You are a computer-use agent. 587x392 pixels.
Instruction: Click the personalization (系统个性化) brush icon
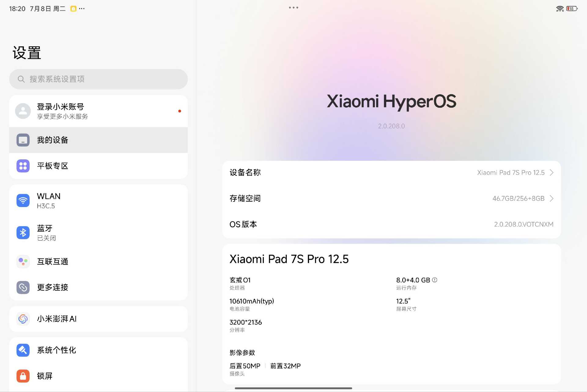23,350
